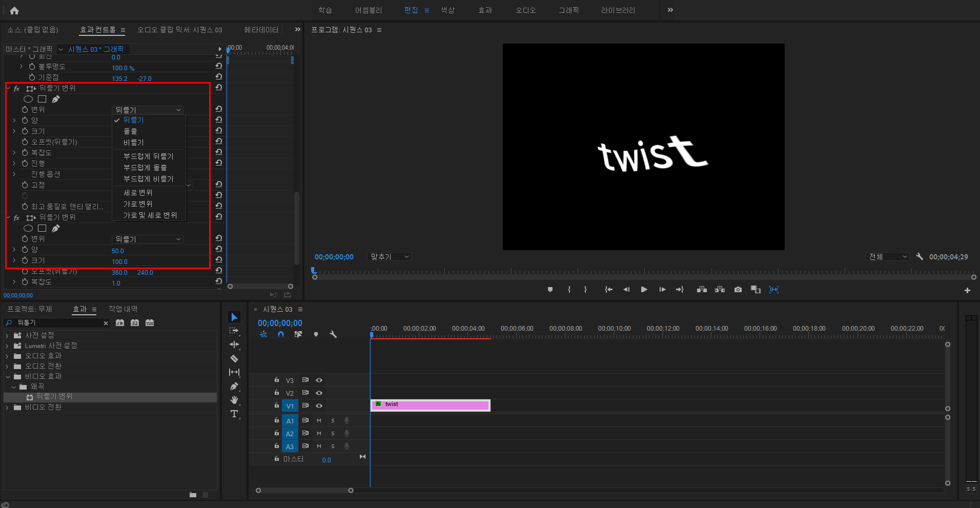Open button editor plus icon

pos(967,290)
